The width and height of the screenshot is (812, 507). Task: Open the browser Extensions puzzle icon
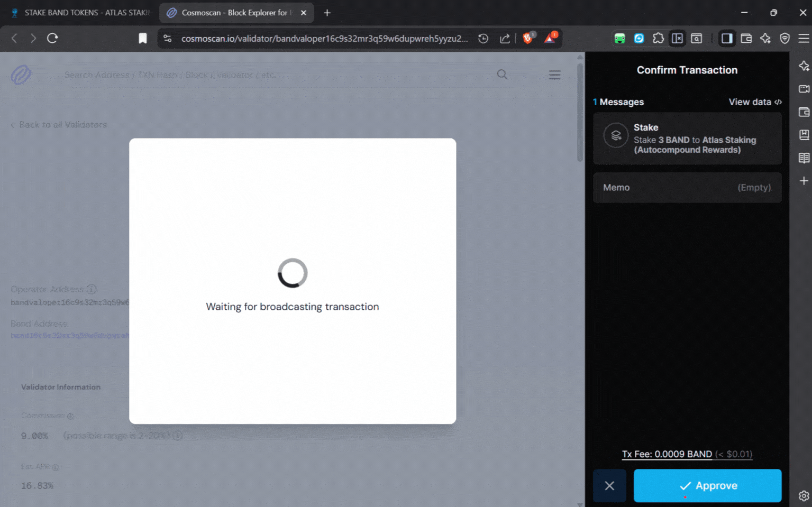[x=659, y=38]
